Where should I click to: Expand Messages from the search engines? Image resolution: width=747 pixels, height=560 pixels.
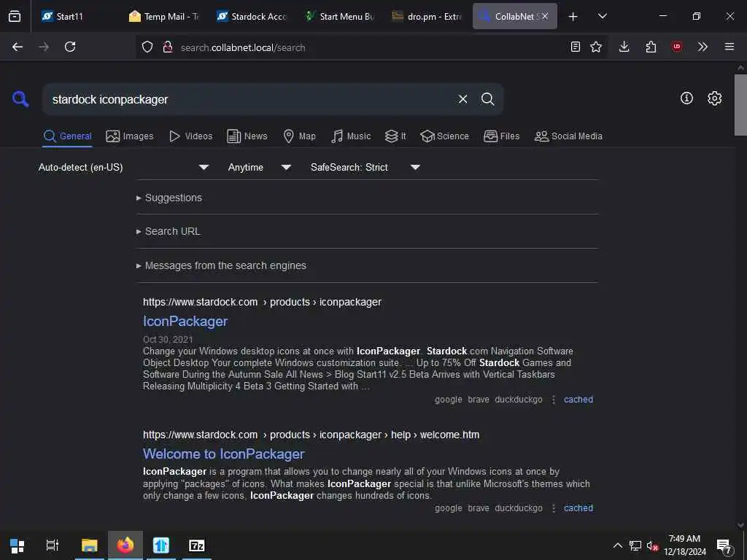click(221, 265)
